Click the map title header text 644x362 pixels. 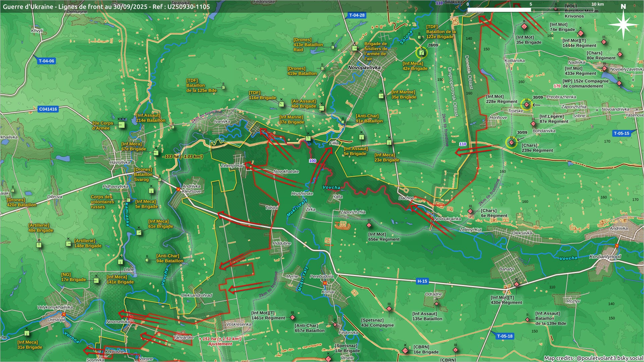click(x=106, y=6)
